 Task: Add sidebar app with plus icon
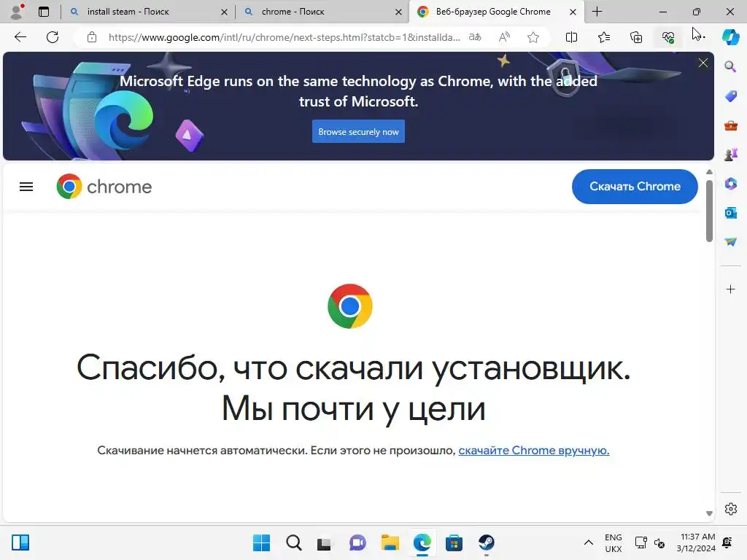tap(730, 289)
